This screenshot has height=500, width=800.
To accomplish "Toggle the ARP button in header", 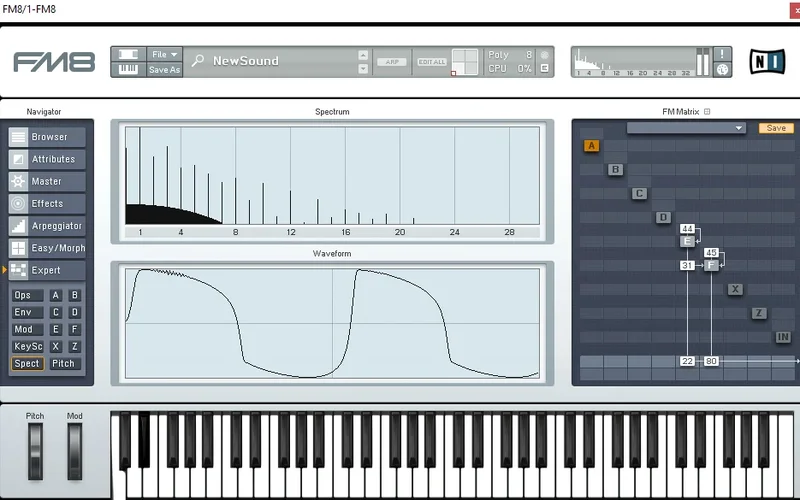I will click(x=392, y=62).
